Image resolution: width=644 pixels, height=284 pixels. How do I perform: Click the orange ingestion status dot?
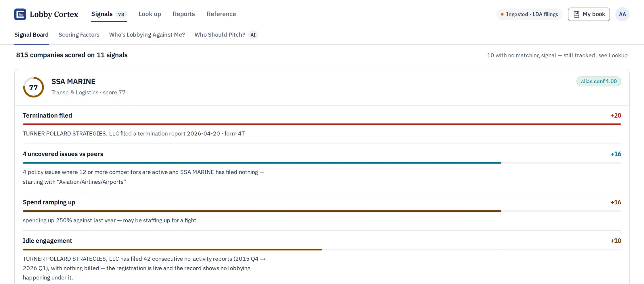pos(502,14)
